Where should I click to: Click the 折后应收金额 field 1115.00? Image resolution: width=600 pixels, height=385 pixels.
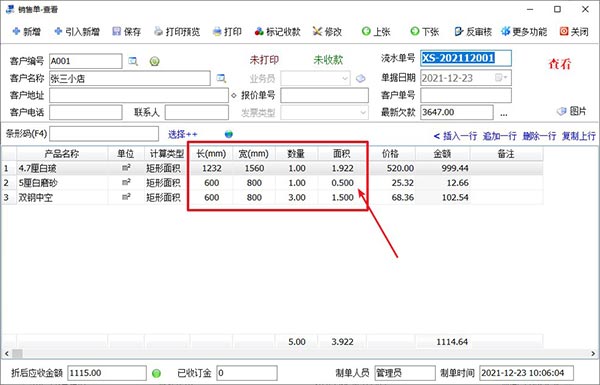coord(107,373)
